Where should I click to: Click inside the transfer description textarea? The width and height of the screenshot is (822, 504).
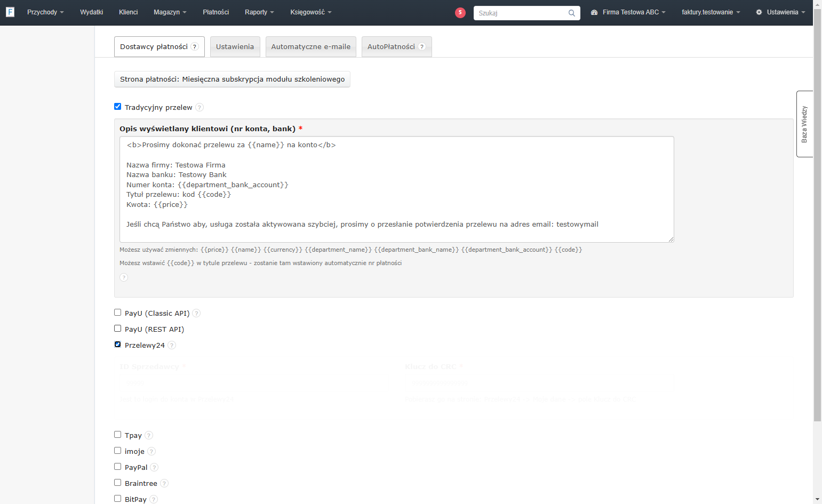pos(397,189)
